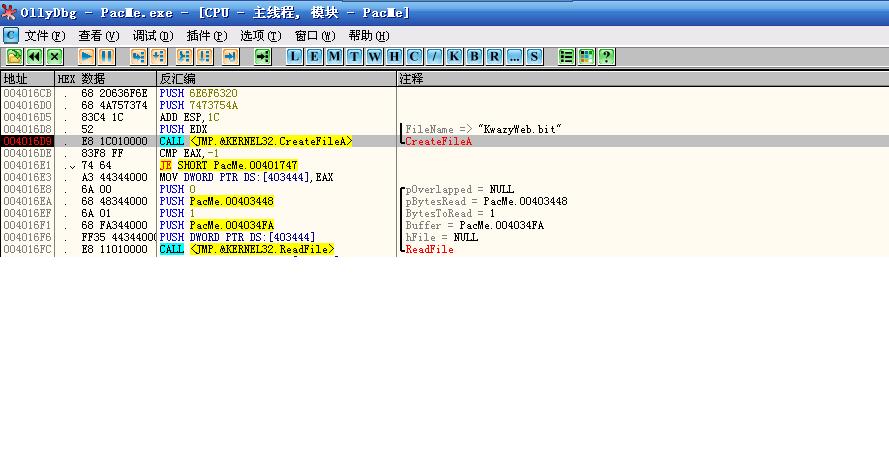
Task: Click the green list options icon
Action: (x=566, y=56)
